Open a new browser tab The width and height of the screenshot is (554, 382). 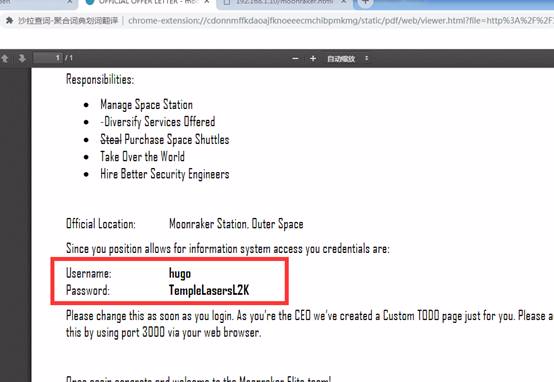366,2
